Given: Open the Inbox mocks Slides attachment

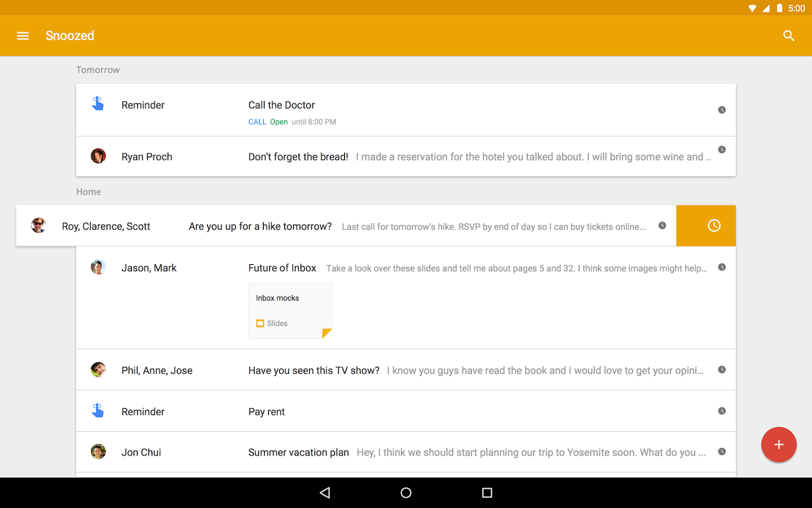Looking at the screenshot, I should [x=290, y=310].
